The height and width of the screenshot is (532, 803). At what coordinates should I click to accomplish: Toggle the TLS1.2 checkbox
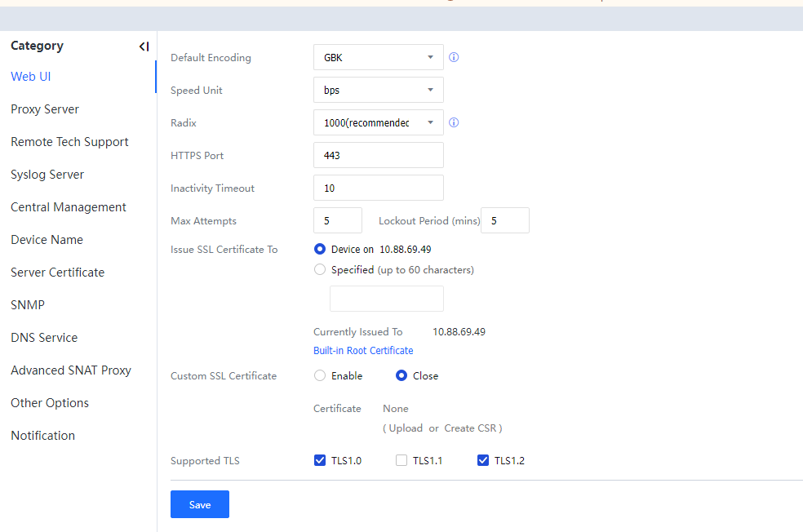pos(483,460)
